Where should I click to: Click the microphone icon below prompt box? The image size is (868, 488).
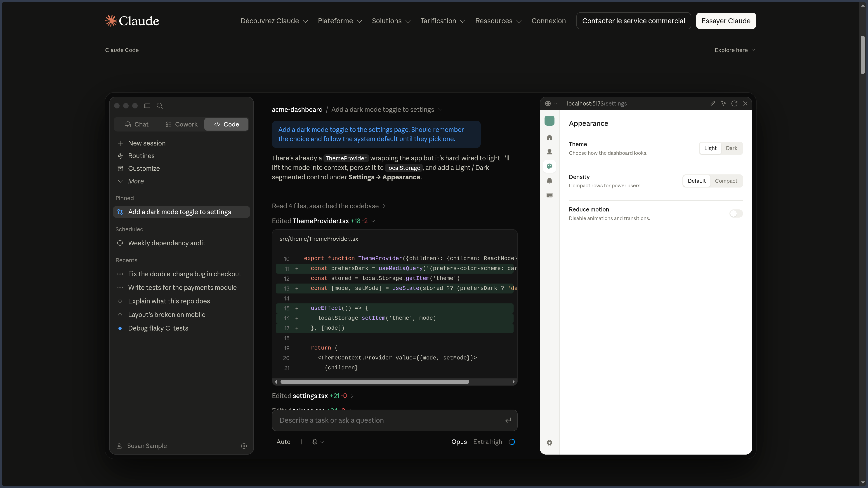[x=315, y=442]
